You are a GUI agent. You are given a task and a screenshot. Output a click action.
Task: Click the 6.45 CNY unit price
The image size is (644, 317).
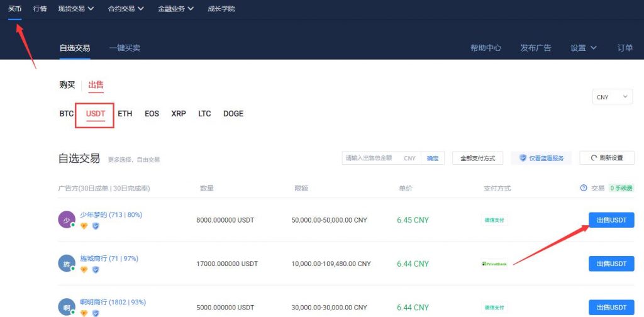413,220
